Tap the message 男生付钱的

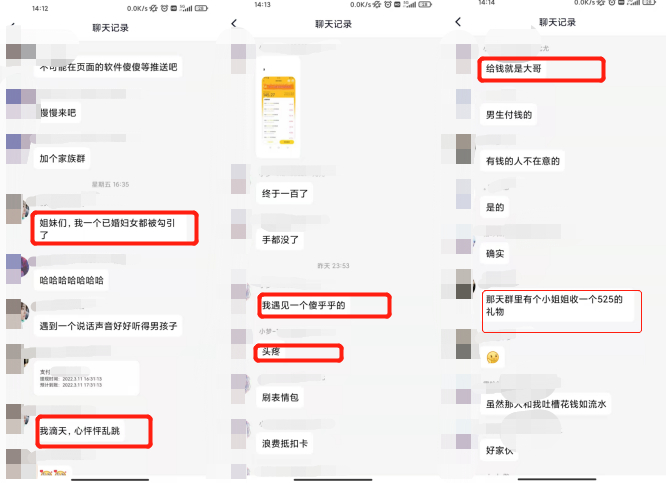tap(509, 115)
